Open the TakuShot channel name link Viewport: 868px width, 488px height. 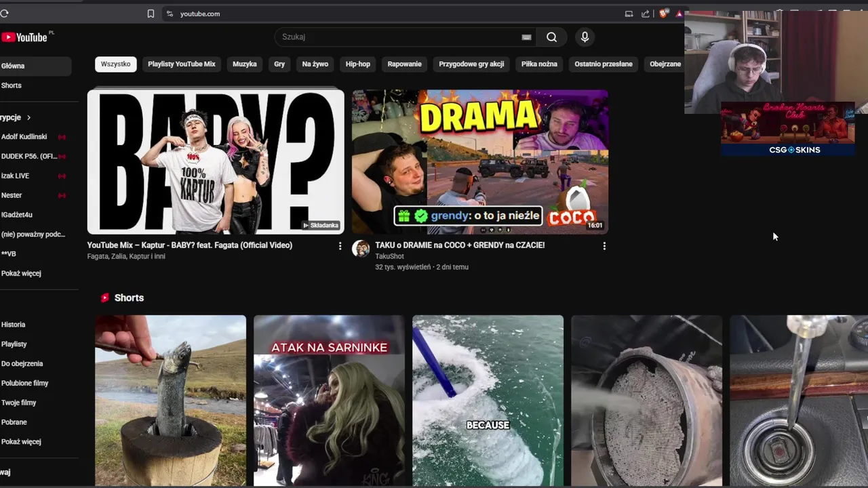(x=389, y=256)
